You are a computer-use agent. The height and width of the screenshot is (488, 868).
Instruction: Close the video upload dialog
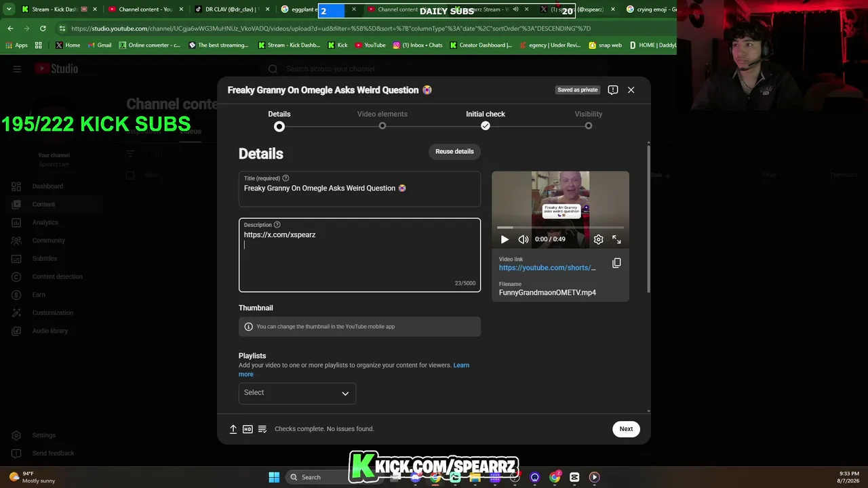point(631,89)
